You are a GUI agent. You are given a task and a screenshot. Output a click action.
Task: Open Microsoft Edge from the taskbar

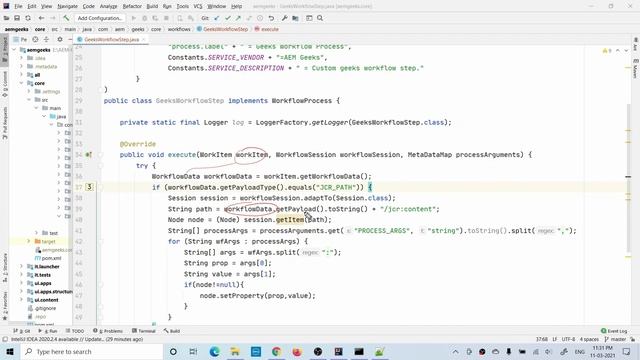215,351
